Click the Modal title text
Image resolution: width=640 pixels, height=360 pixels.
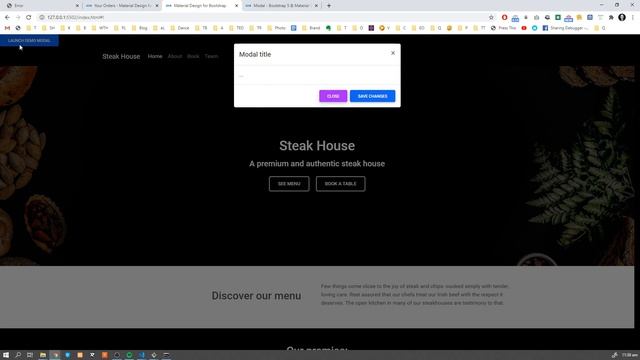tap(255, 54)
